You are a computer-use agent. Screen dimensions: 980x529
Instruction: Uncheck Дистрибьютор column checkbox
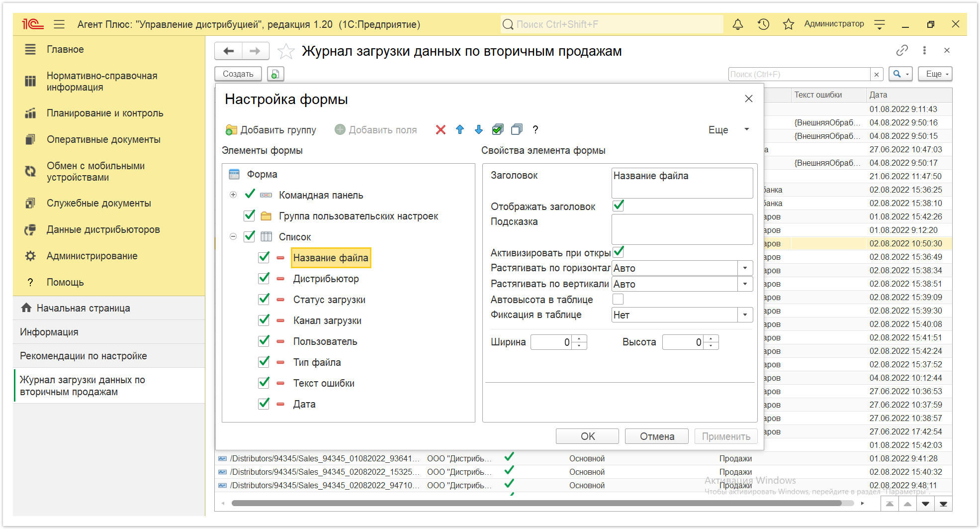pyautogui.click(x=264, y=278)
